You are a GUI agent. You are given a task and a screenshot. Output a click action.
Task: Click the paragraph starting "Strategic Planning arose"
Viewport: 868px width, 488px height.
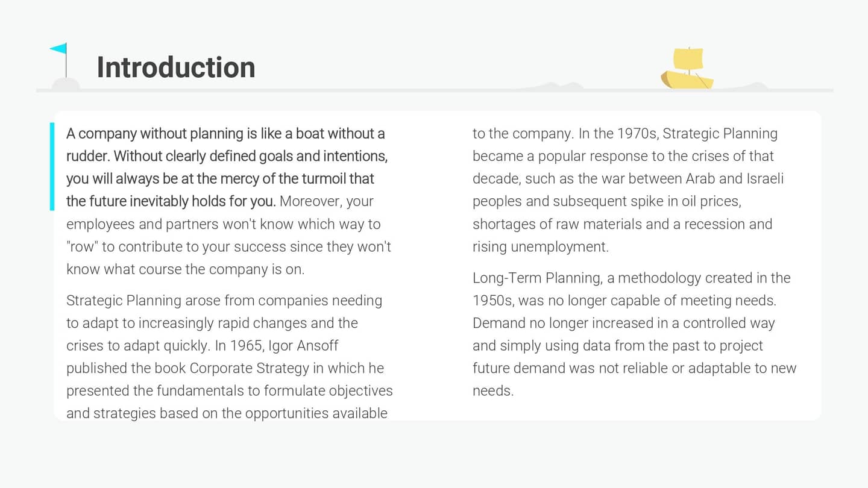pyautogui.click(x=229, y=357)
